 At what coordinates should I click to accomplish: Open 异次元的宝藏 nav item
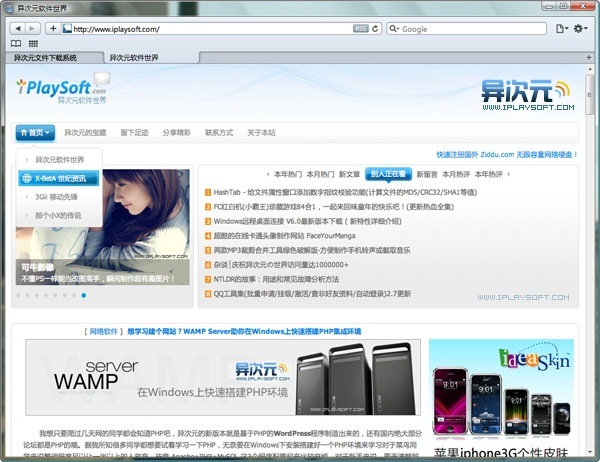(x=85, y=133)
